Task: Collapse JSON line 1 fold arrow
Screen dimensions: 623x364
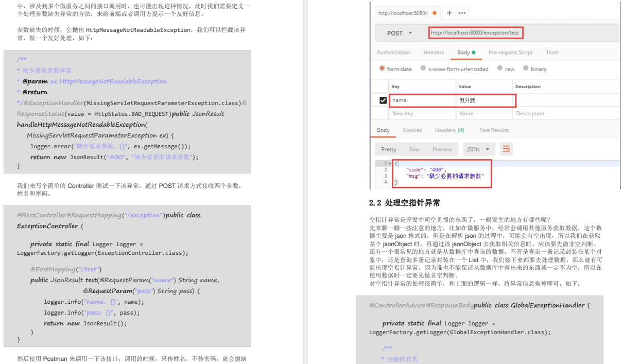Action: [x=389, y=164]
